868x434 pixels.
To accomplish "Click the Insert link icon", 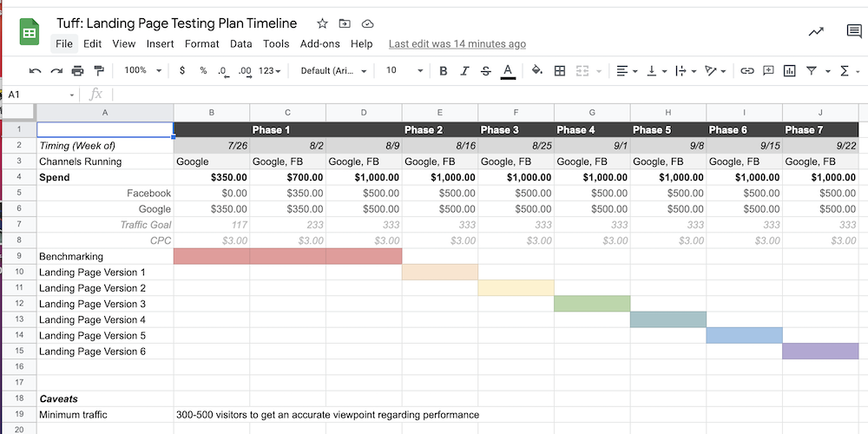I will click(x=747, y=71).
